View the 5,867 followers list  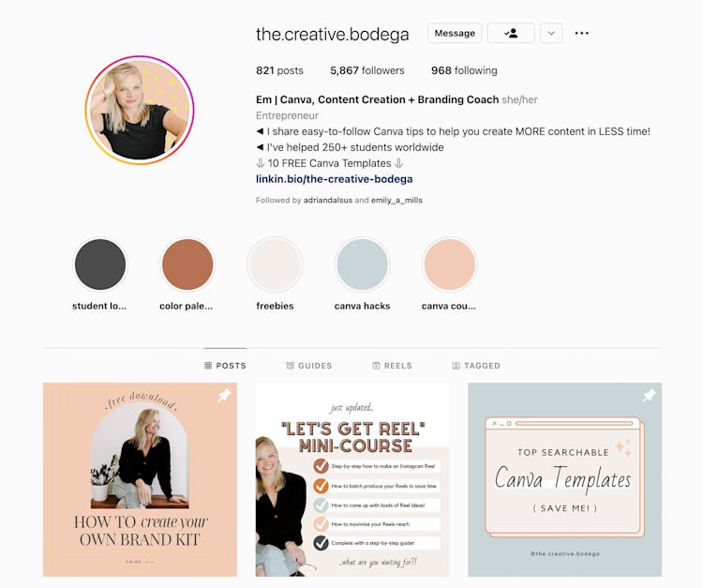367,70
